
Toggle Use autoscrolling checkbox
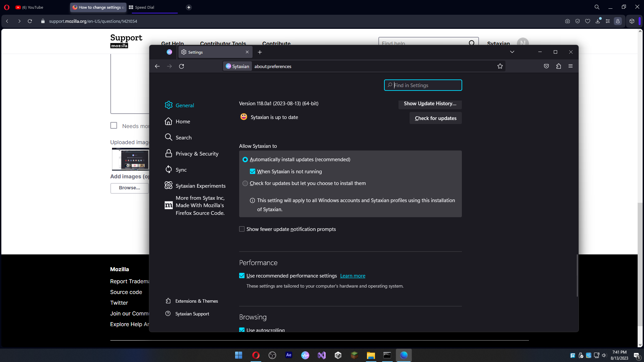[x=242, y=330]
